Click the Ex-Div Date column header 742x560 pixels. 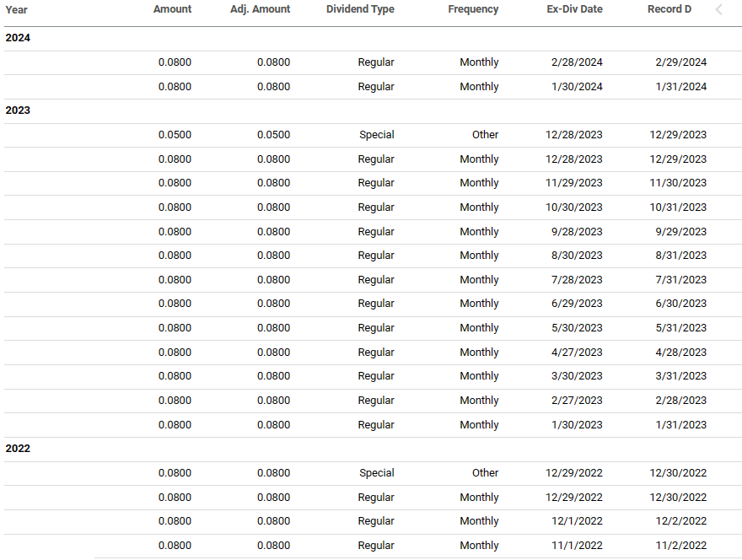tap(574, 9)
